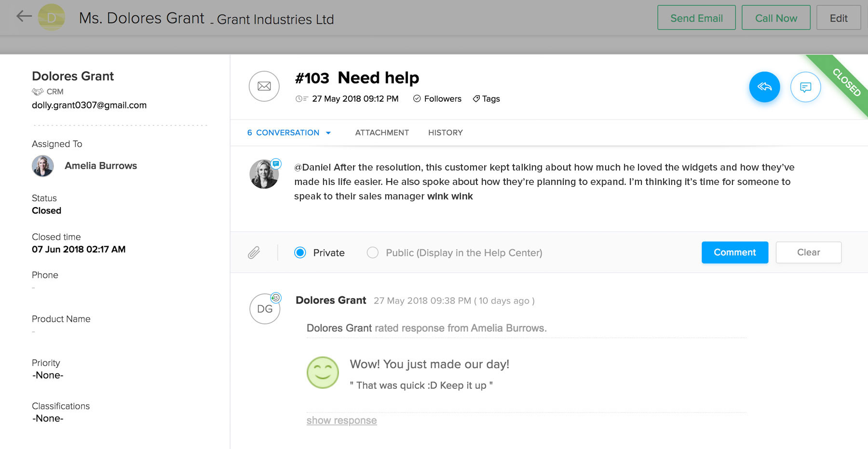Open the show response link
The image size is (868, 449).
click(x=342, y=420)
